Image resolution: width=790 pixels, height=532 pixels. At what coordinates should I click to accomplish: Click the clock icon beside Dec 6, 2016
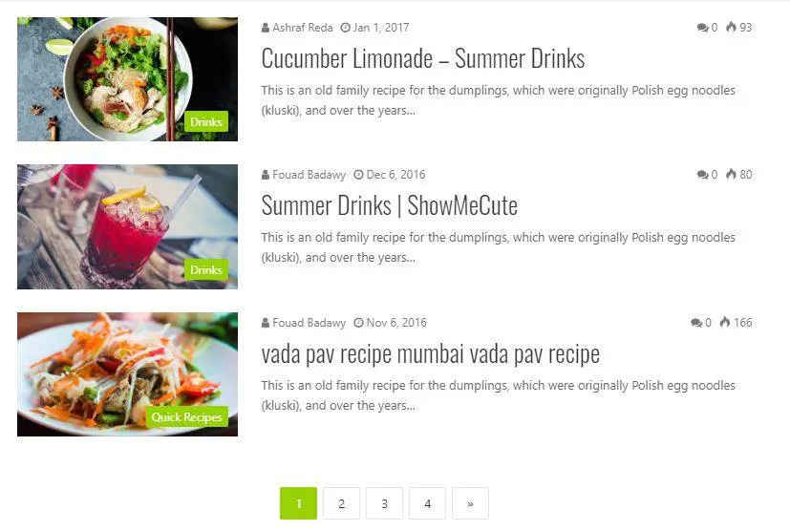pyautogui.click(x=358, y=175)
